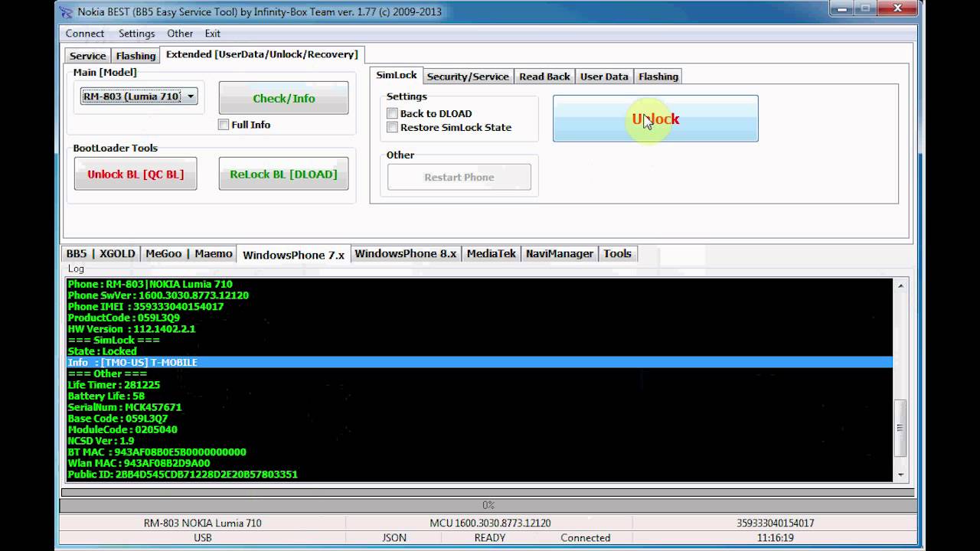Open the Other menu
Image resolution: width=980 pixels, height=551 pixels.
click(x=180, y=34)
